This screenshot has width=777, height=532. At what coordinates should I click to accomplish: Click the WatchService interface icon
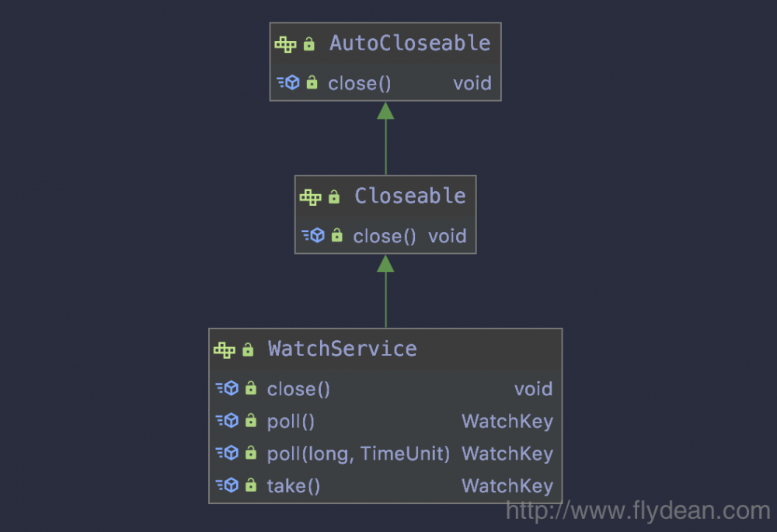pyautogui.click(x=224, y=349)
